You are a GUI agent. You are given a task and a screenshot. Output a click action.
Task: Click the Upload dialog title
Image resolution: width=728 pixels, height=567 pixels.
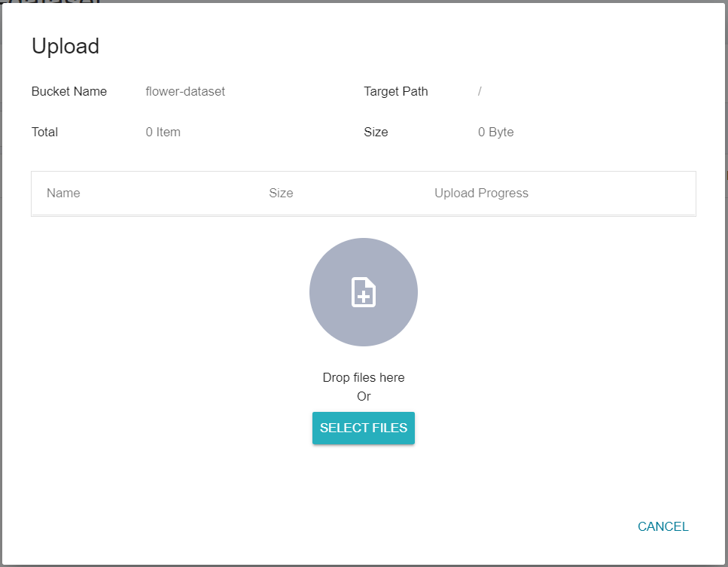[x=65, y=47]
